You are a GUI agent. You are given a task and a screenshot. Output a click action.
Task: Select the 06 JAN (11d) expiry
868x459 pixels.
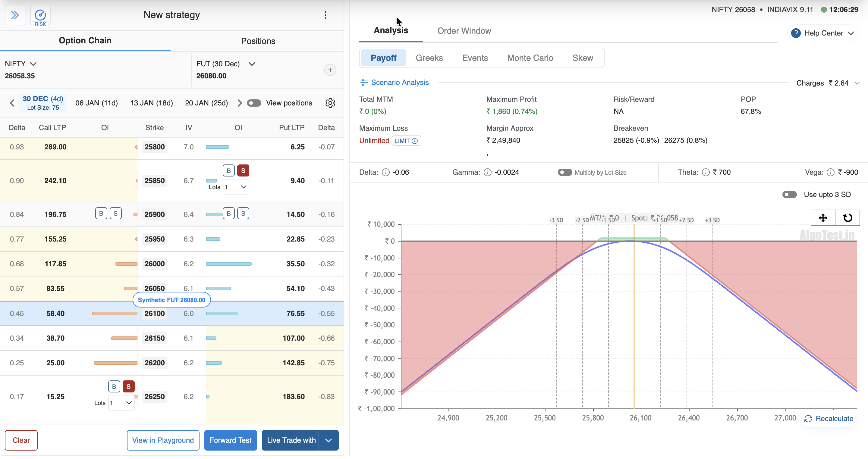(96, 103)
